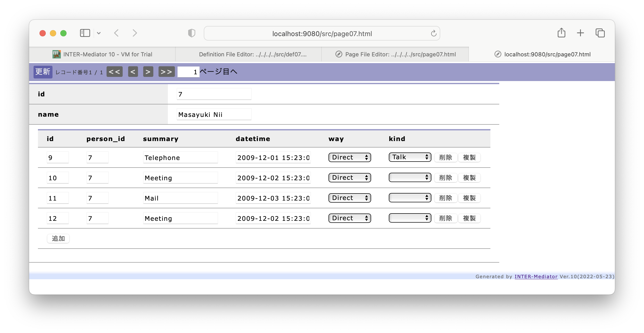The width and height of the screenshot is (644, 333).
Task: Open way dropdown in Mail row
Action: 350,198
